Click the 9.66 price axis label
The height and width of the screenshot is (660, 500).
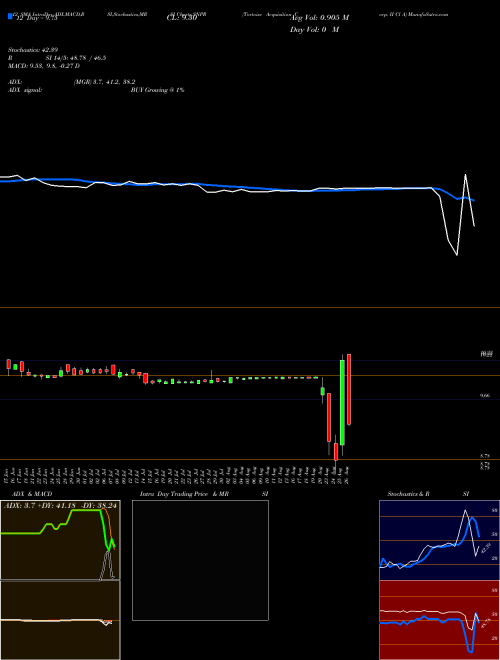pos(485,396)
